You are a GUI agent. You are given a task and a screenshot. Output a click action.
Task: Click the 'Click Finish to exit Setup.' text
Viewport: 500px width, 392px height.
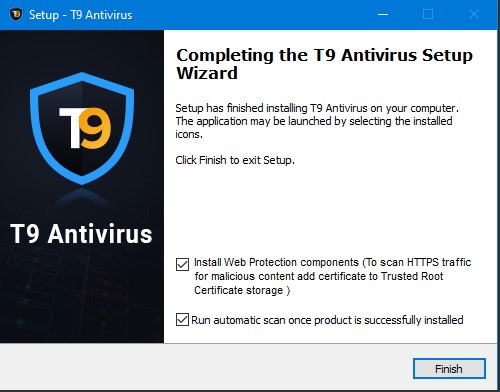(235, 160)
